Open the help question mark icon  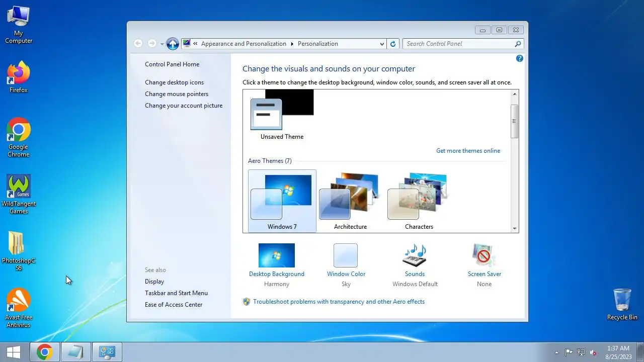click(520, 58)
